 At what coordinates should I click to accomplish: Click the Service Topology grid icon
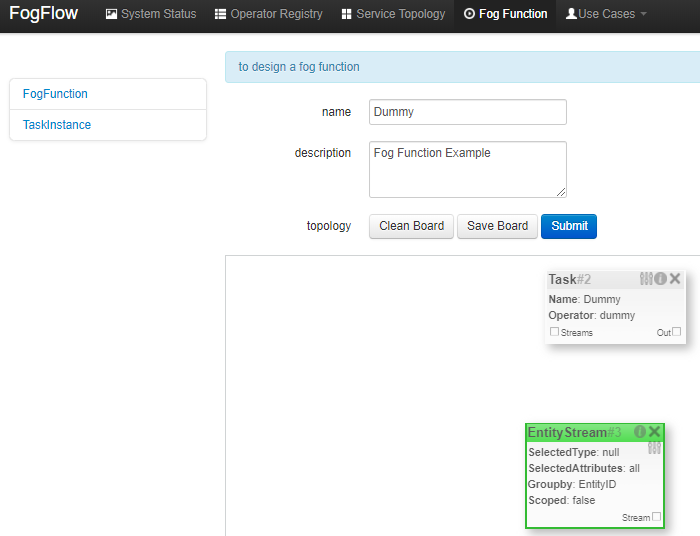(346, 14)
